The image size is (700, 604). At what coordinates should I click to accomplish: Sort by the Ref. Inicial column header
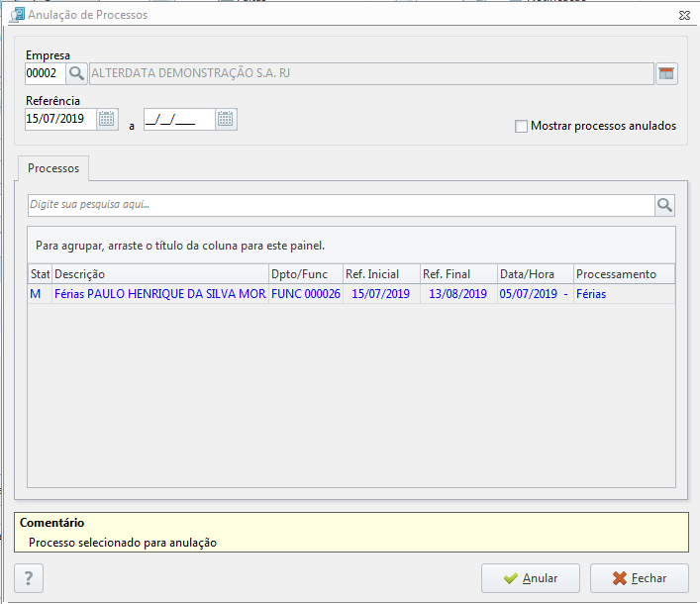(382, 274)
